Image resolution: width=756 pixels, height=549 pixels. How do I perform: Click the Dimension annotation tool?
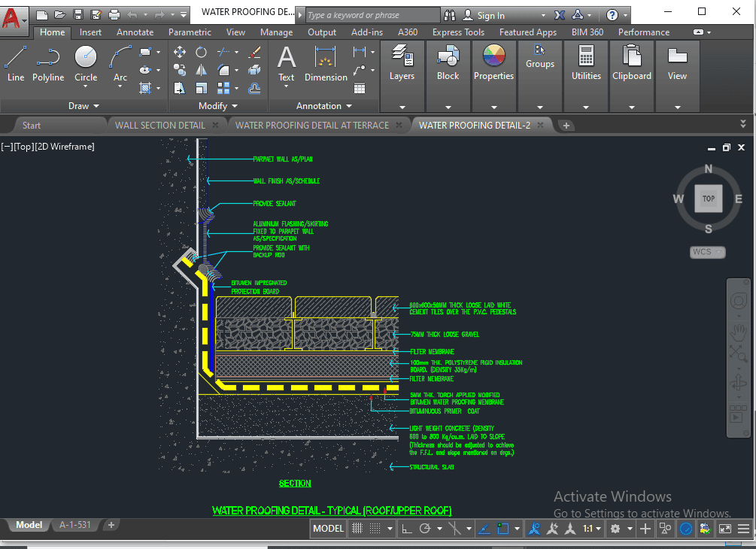[326, 63]
